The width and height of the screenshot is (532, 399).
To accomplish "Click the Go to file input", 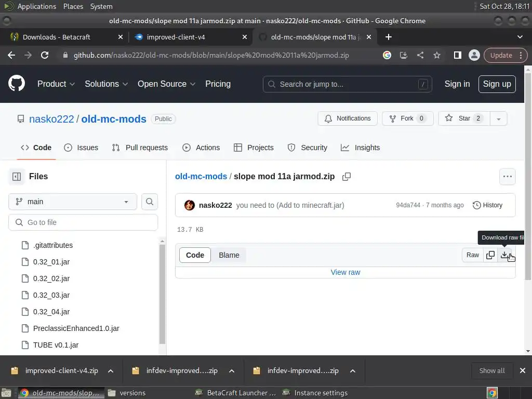I will pos(83,222).
